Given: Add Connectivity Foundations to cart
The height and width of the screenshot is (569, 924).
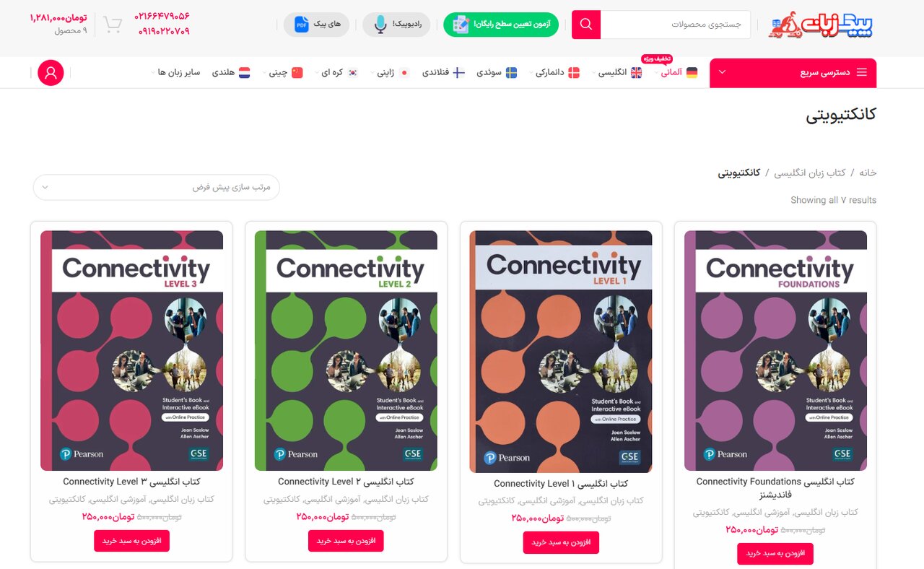Looking at the screenshot, I should click(x=775, y=554).
